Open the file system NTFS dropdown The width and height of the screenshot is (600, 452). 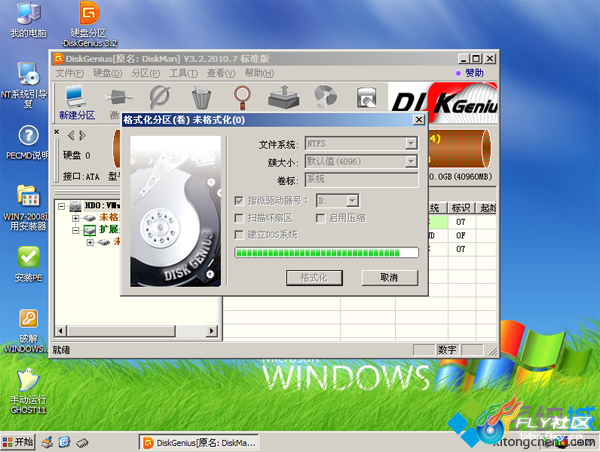click(411, 144)
